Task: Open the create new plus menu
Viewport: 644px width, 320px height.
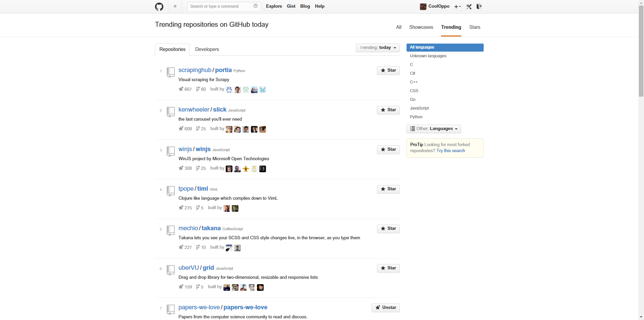Action: tap(458, 7)
